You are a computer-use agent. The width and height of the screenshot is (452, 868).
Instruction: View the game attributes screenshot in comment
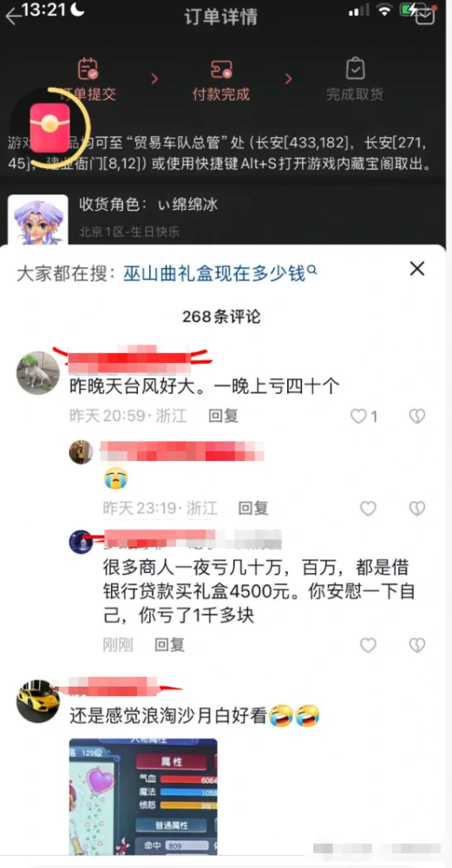click(143, 797)
